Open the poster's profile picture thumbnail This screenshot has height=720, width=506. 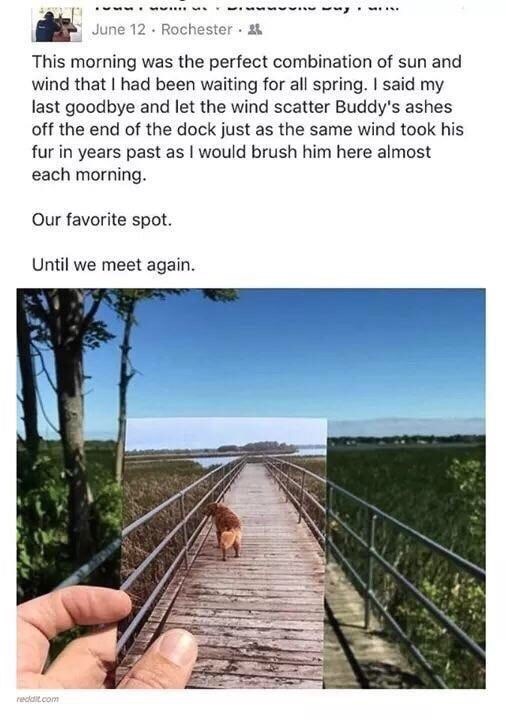[57, 25]
